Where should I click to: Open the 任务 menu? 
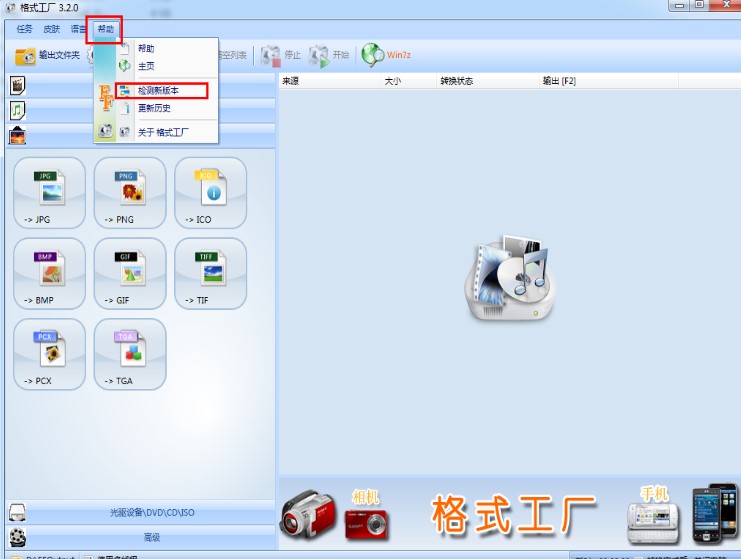pos(24,29)
